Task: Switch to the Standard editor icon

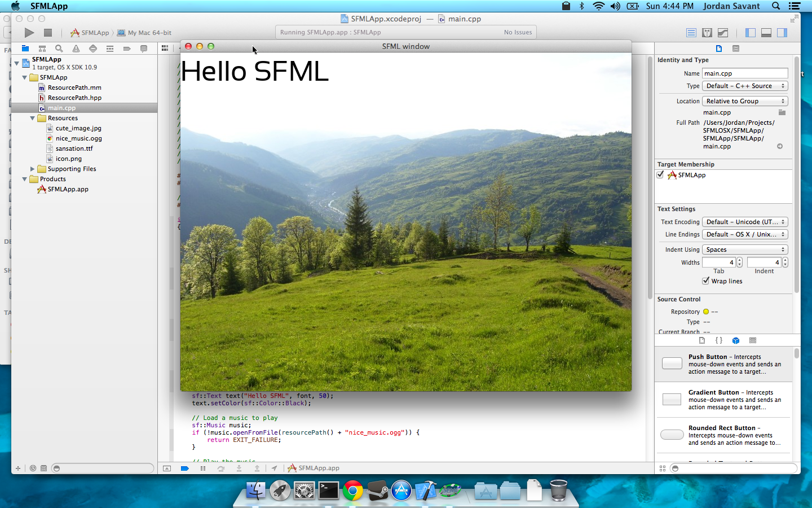Action: click(x=691, y=33)
